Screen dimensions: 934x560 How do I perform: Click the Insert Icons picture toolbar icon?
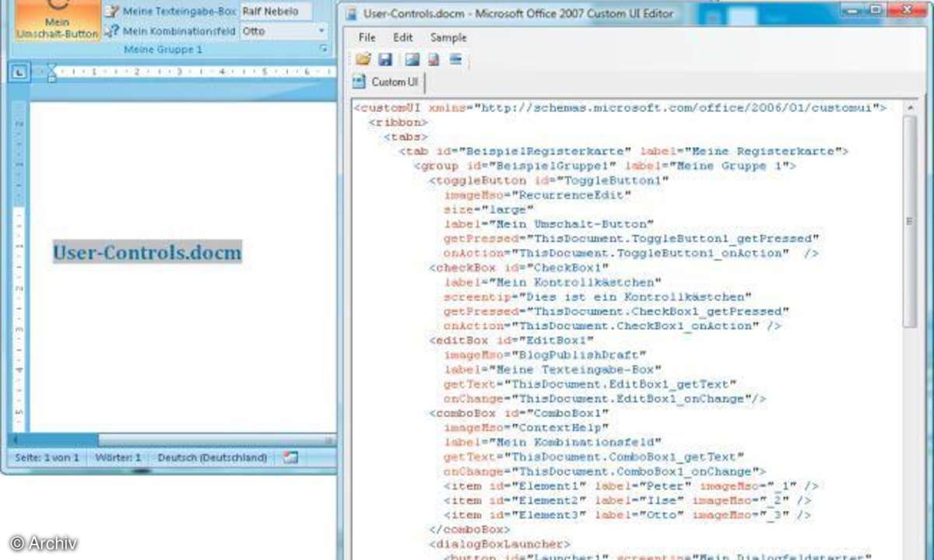[x=412, y=59]
